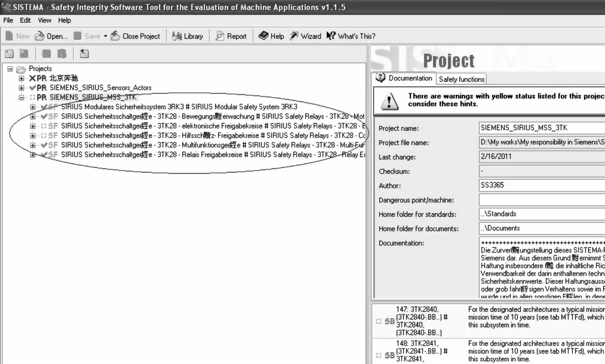This screenshot has height=364, width=605.
Task: Click the third icon in the tree toolbar
Action: tap(46, 53)
